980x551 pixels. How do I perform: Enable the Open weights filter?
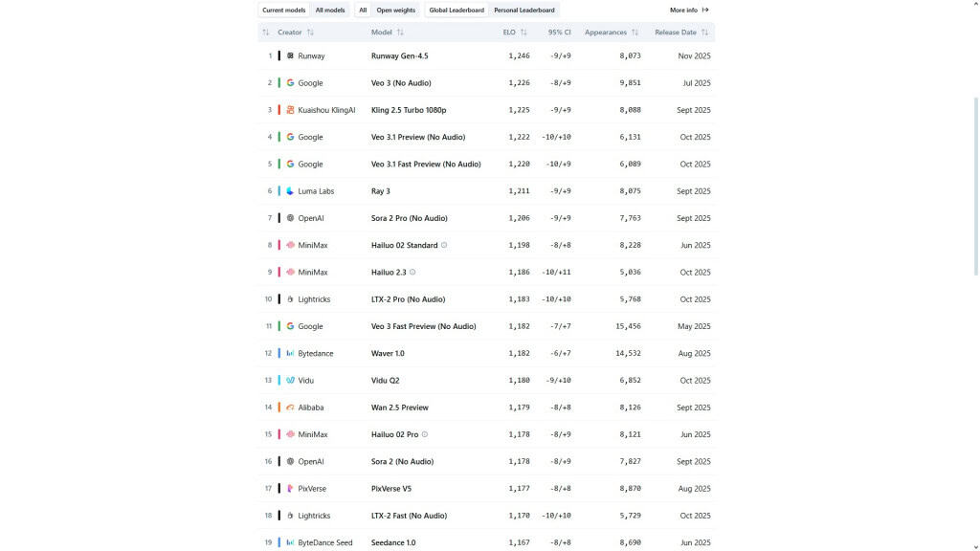click(395, 10)
